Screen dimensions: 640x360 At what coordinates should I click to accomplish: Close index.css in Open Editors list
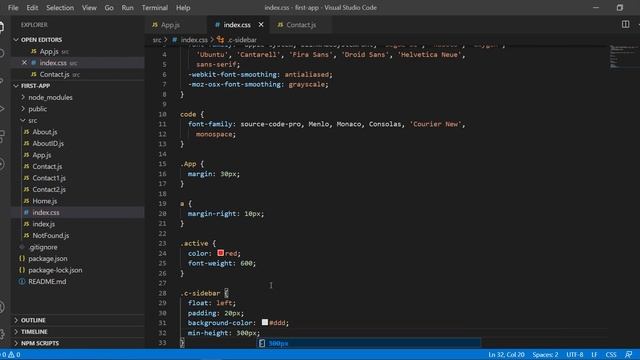(x=24, y=63)
